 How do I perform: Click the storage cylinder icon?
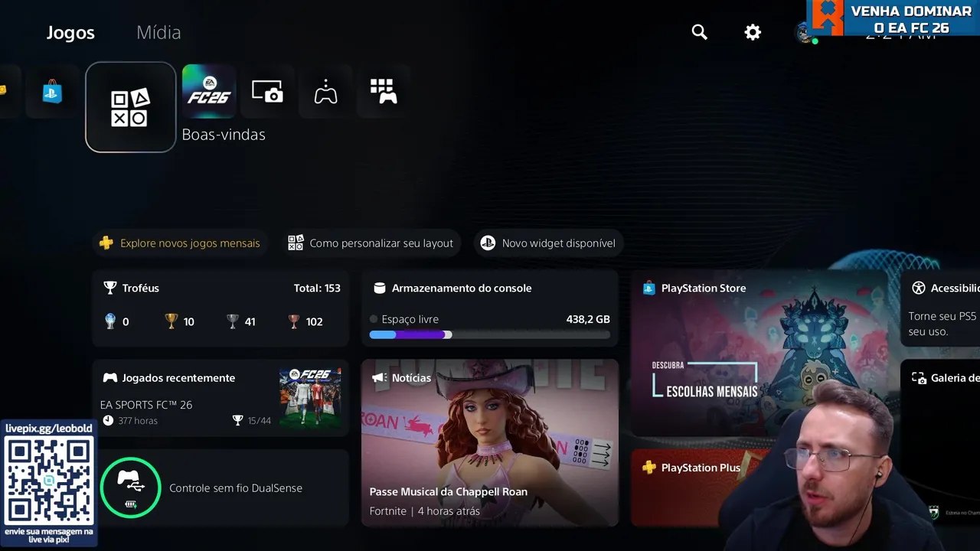[x=379, y=289]
